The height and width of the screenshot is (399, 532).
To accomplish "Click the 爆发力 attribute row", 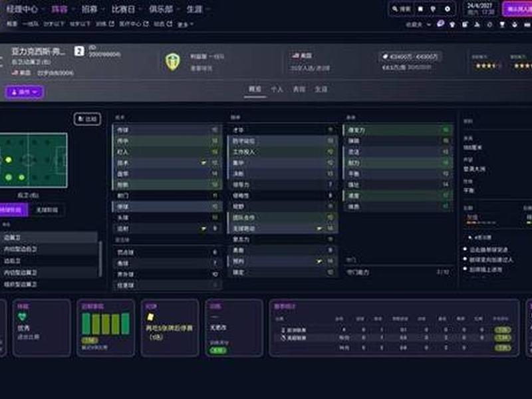I will (398, 130).
